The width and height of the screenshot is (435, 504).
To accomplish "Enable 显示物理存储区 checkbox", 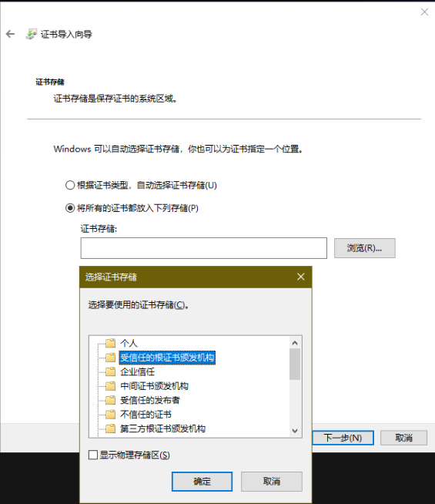I will pos(93,455).
